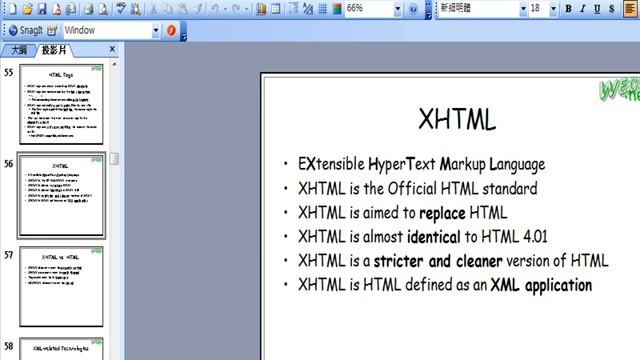Open Print Preview icon
This screenshot has height=360, width=640.
tap(103, 8)
